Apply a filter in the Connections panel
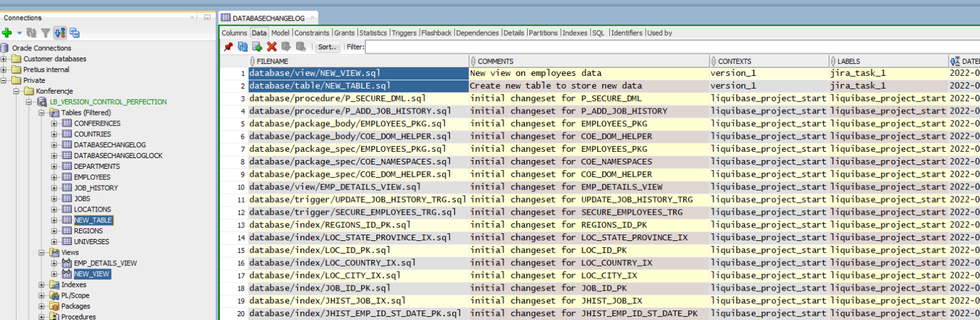This screenshot has height=320, width=980. click(45, 33)
